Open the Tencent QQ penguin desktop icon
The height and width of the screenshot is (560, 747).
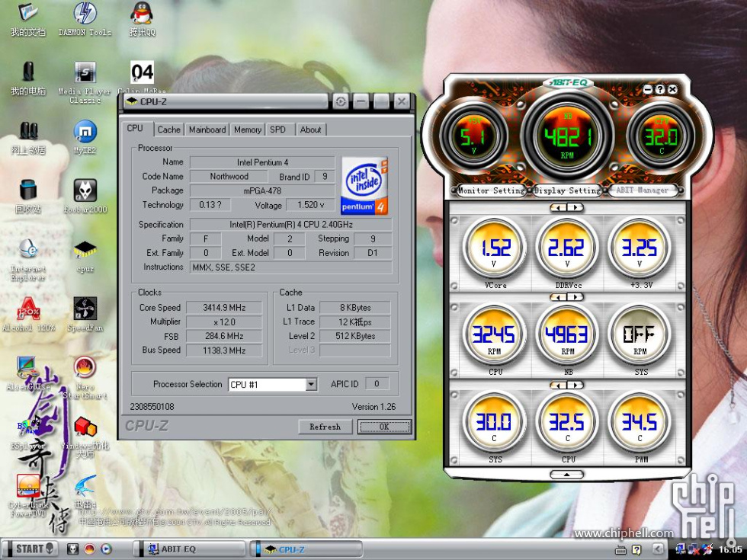coord(142,19)
